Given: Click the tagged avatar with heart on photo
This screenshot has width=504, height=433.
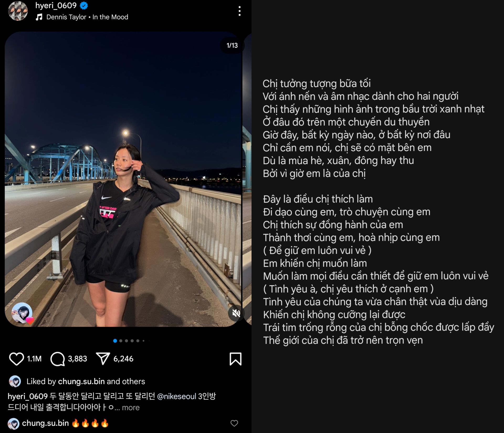Looking at the screenshot, I should point(22,313).
